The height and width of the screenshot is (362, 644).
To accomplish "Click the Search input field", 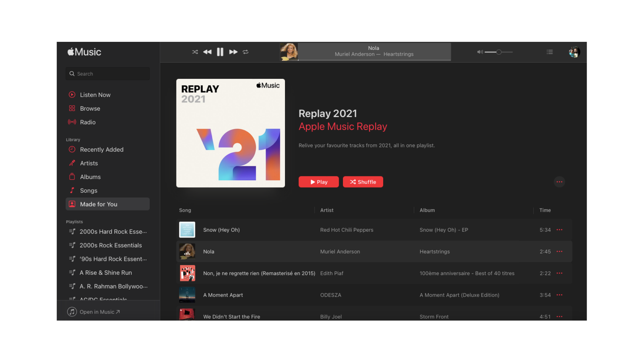I will [108, 74].
